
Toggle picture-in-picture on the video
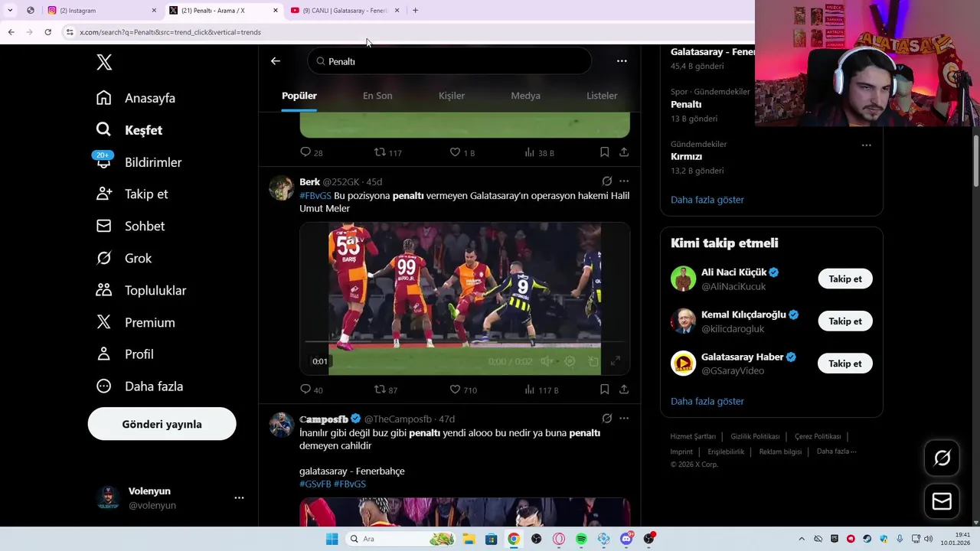593,361
